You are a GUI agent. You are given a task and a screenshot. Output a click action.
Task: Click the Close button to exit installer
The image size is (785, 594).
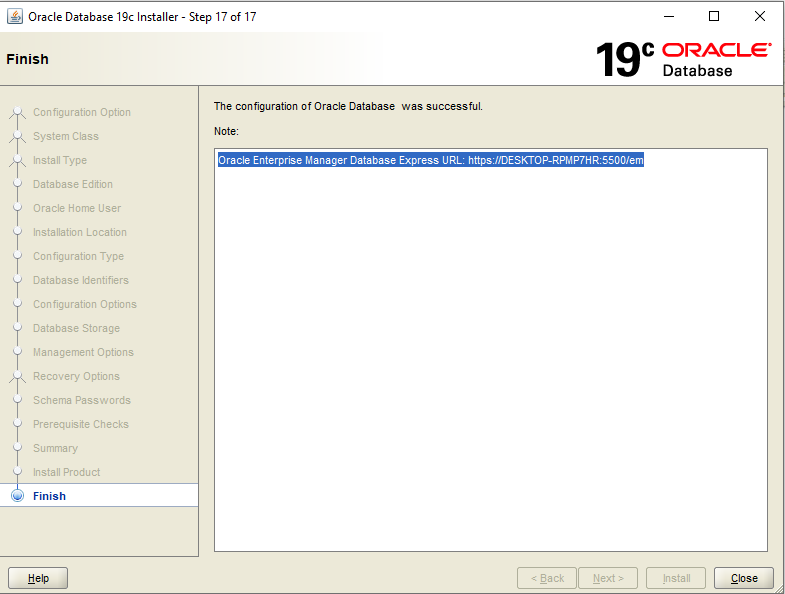743,578
